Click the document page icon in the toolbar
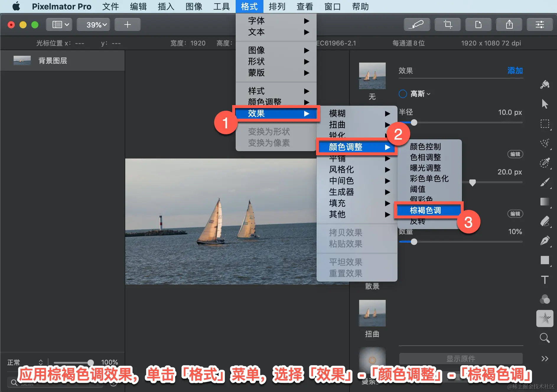This screenshot has height=392, width=557. [x=478, y=24]
